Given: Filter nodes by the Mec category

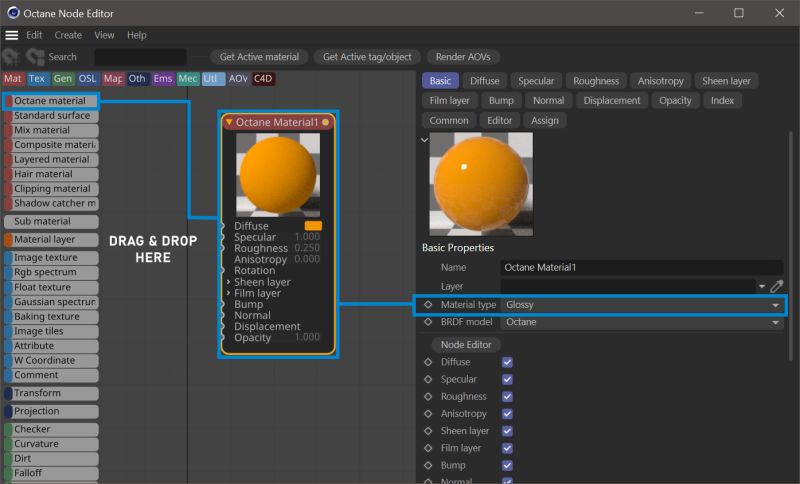Looking at the screenshot, I should coord(187,79).
